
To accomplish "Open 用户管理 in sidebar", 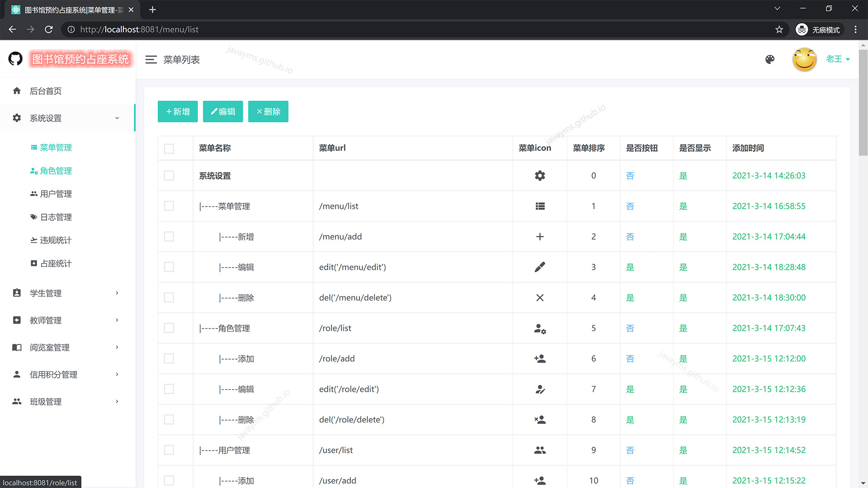I will (56, 194).
